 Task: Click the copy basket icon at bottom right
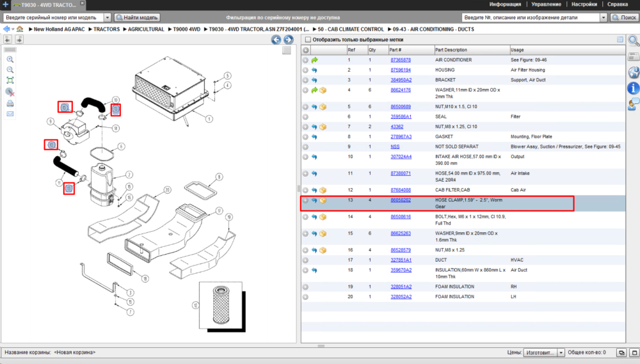621,352
